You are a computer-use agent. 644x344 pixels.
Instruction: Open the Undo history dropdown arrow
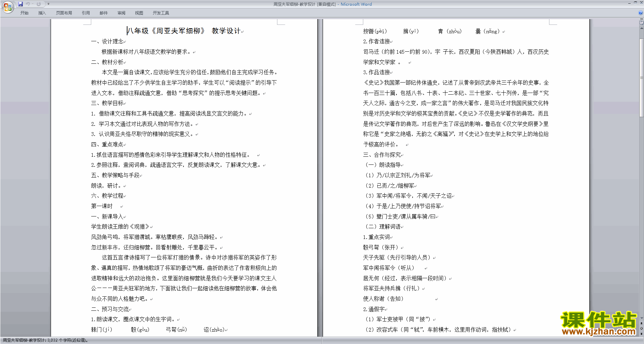(x=33, y=4)
